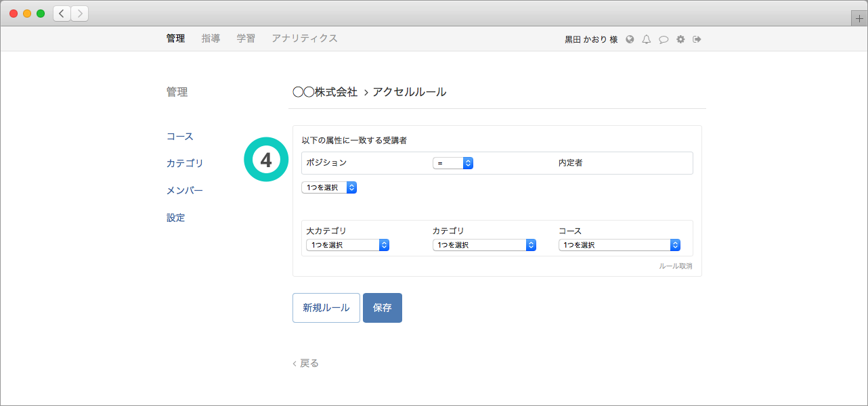
Task: Open the equals operator dropdown
Action: tap(452, 163)
